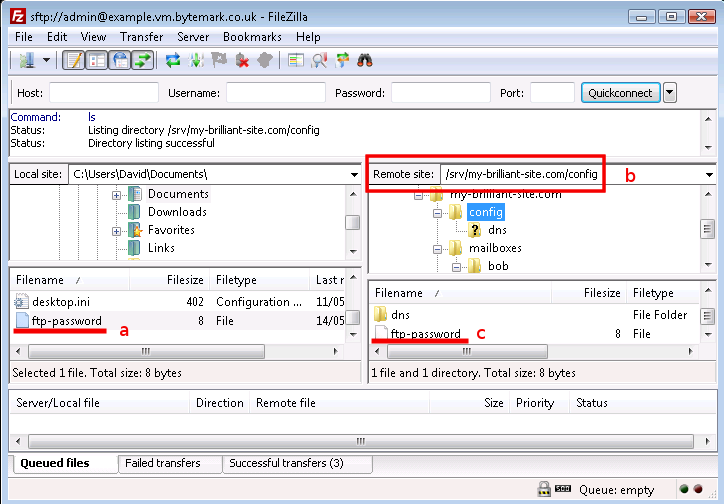Open Local site path dropdown
Screen dimensions: 724x504
(x=354, y=174)
